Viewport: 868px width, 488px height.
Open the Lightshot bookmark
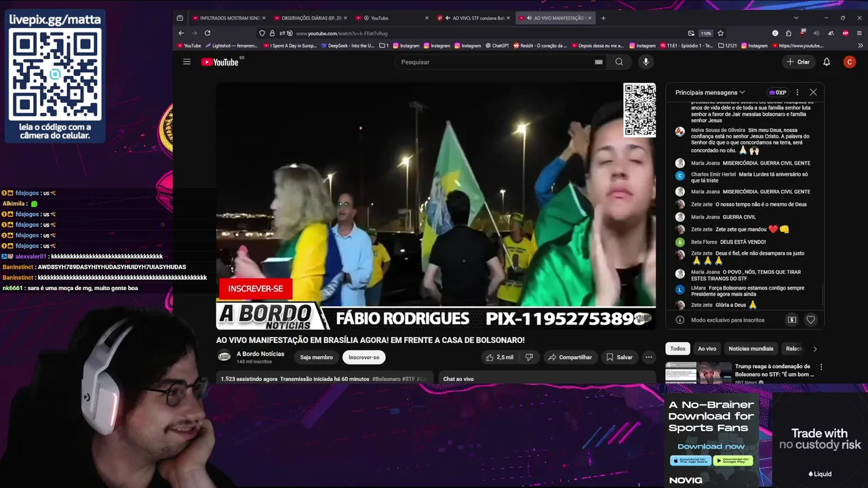pyautogui.click(x=231, y=45)
